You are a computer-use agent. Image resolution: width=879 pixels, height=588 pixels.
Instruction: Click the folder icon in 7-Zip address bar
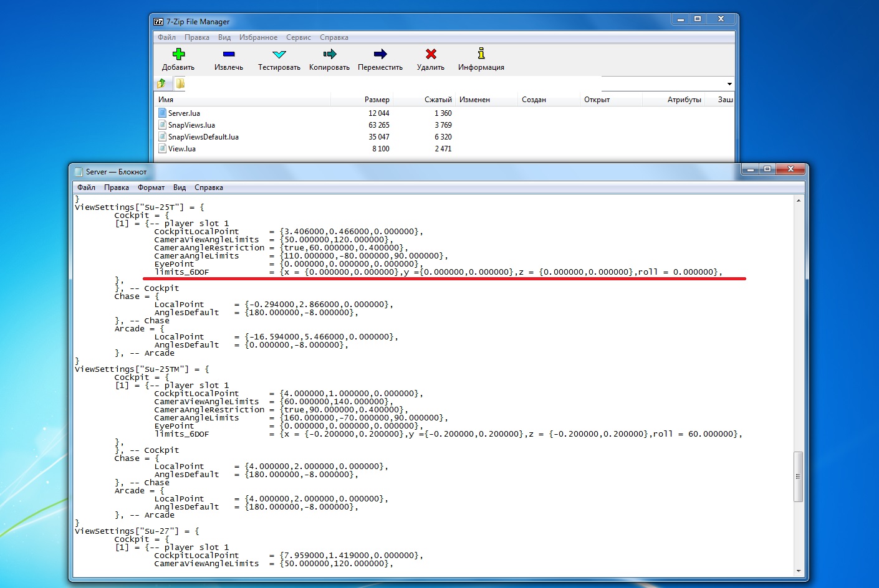(180, 83)
